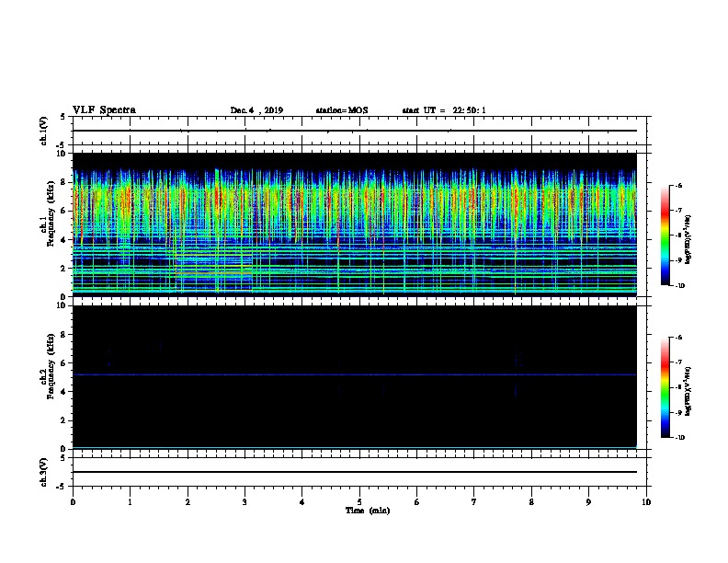Click the time tick label "7"
The image size is (728, 563).
[x=474, y=501]
